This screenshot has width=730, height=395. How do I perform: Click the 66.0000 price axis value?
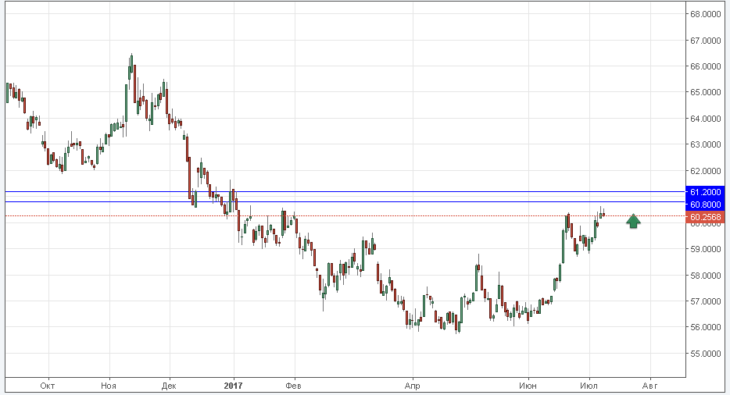tap(705, 66)
